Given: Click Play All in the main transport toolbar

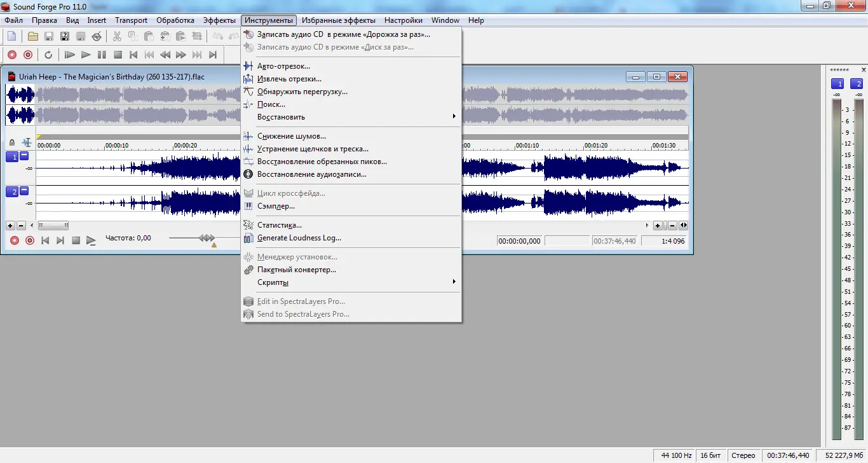Looking at the screenshot, I should (x=70, y=55).
